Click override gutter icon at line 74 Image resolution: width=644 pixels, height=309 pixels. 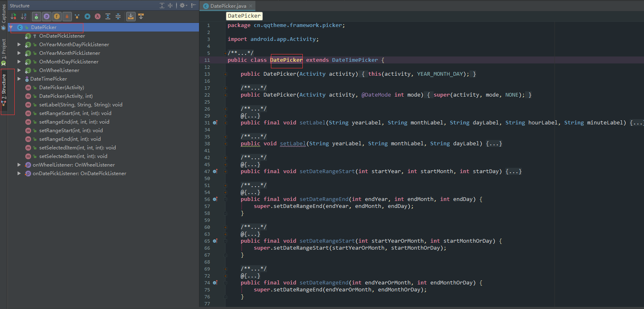click(x=215, y=282)
